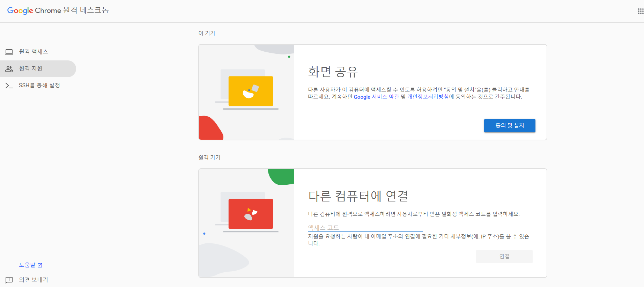Viewport: 644px width, 287px height.
Task: Select the 원격 지원 sidebar tab
Action: pyautogui.click(x=38, y=68)
